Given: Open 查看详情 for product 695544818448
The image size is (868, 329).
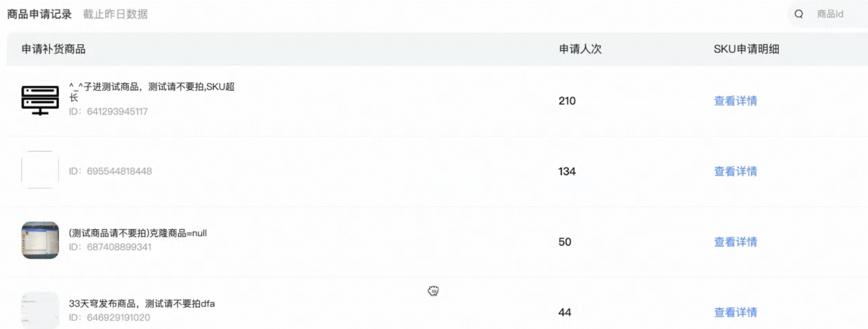Looking at the screenshot, I should click(735, 171).
